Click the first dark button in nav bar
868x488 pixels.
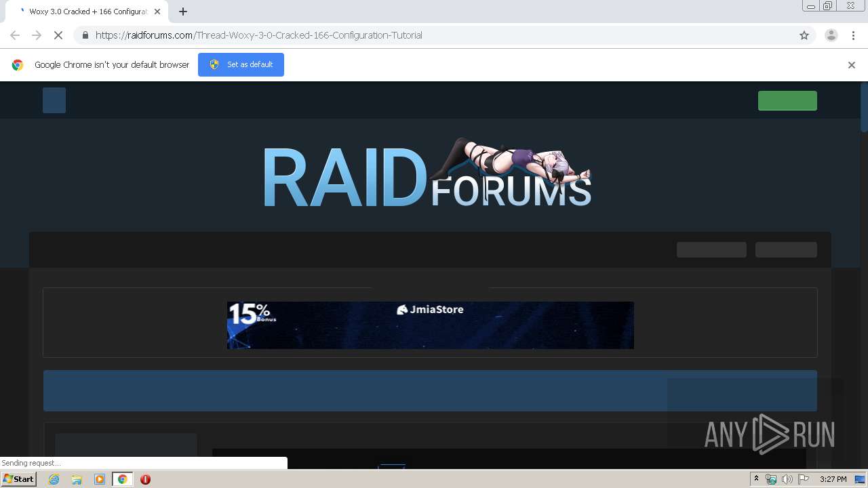pyautogui.click(x=711, y=249)
